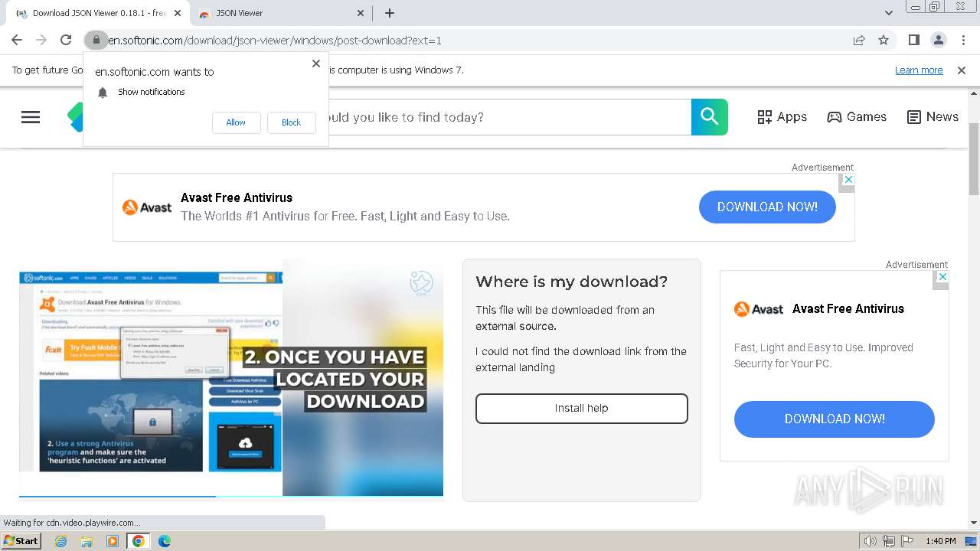Click the Avast logo in sidebar ad
The image size is (980, 551).
pos(759,309)
